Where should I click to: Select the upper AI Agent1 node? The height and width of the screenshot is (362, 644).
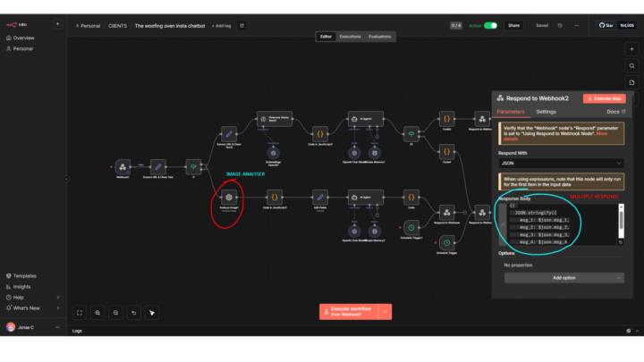(x=366, y=119)
